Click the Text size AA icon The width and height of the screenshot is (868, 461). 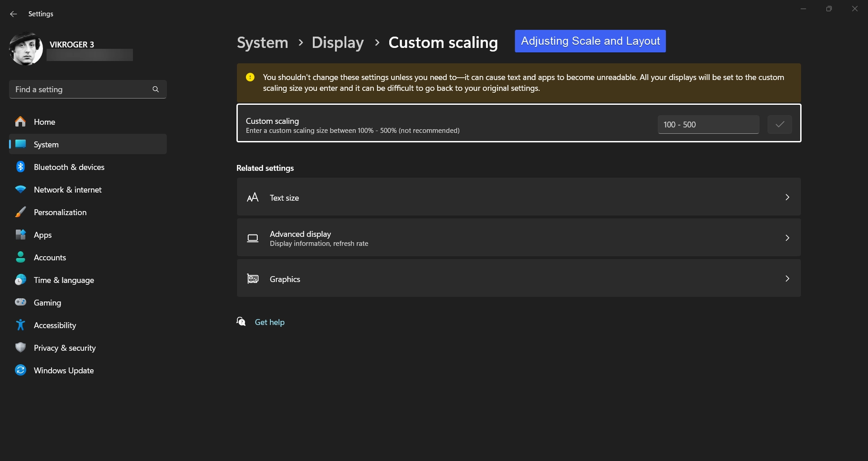pos(253,198)
